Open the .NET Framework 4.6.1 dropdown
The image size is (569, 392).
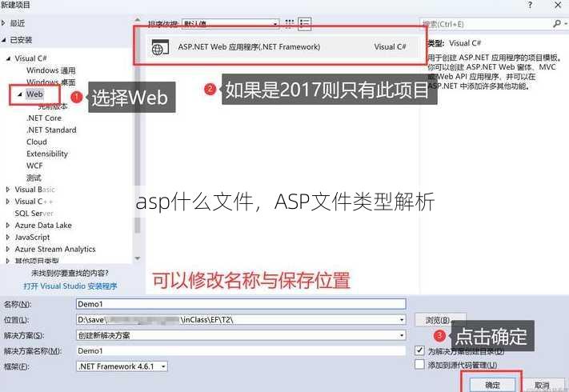[122, 366]
